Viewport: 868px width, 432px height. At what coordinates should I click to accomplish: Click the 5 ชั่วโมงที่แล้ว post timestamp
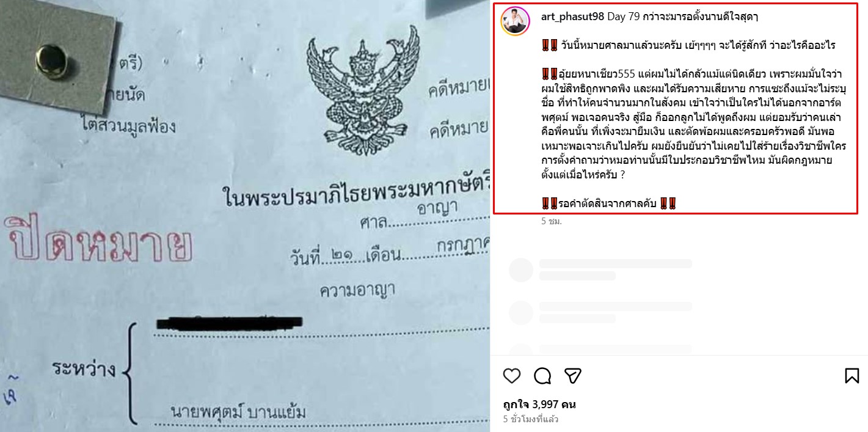click(x=531, y=419)
